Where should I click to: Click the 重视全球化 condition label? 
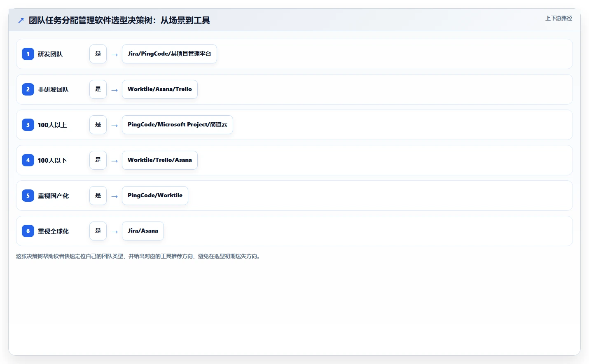click(x=53, y=231)
